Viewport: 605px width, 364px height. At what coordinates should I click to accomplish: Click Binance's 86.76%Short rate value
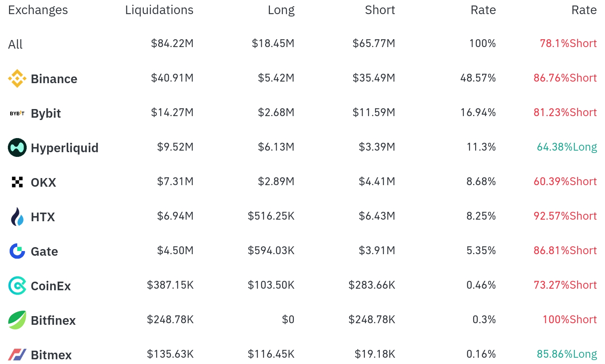pyautogui.click(x=565, y=78)
